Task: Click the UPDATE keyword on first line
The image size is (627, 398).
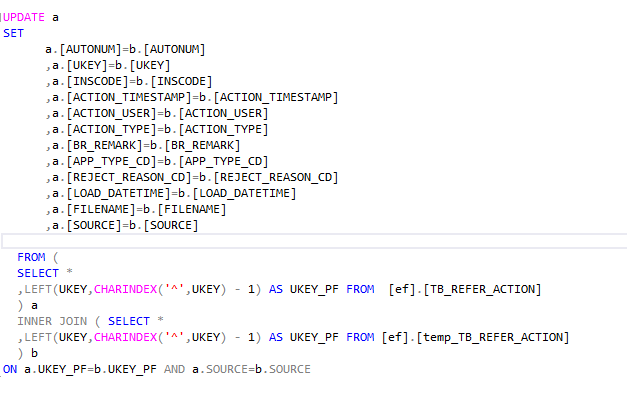Action: click(24, 17)
